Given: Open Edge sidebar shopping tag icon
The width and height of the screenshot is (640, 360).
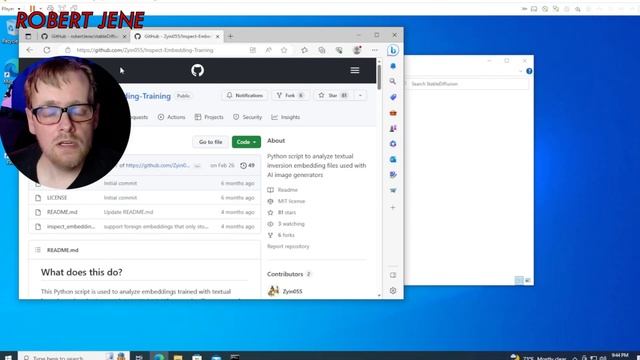Looking at the screenshot, I should (x=393, y=97).
